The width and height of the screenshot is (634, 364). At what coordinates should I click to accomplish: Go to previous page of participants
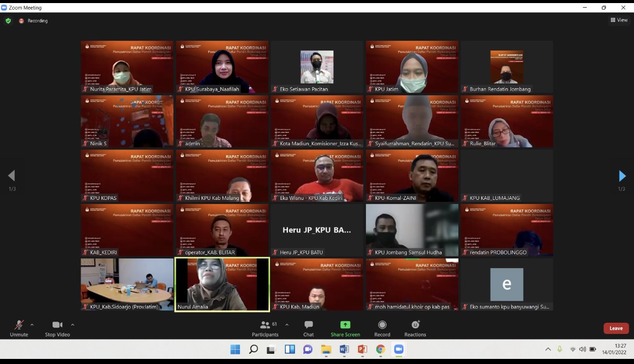[x=11, y=176]
